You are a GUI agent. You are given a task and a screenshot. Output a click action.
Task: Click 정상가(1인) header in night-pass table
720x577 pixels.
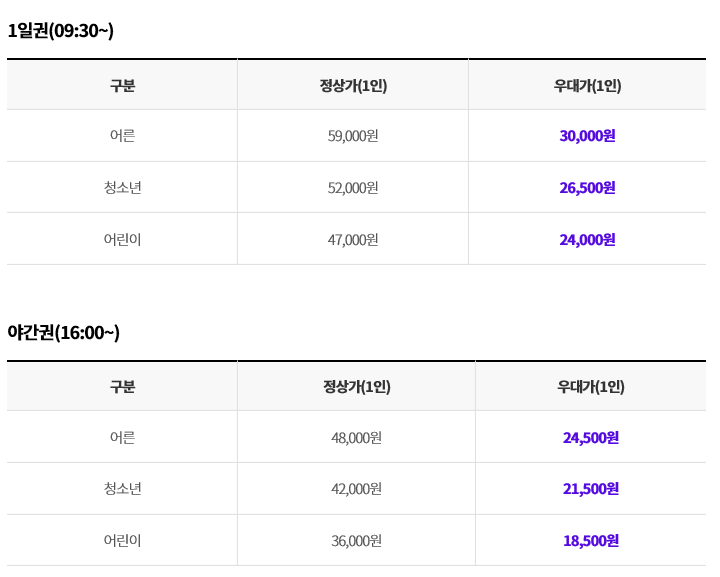(x=357, y=387)
